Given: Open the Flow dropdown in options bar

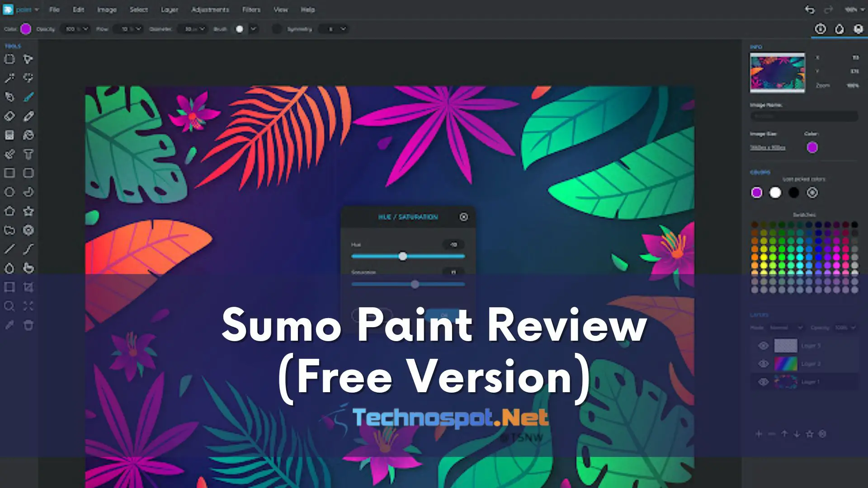Looking at the screenshot, I should (x=127, y=29).
